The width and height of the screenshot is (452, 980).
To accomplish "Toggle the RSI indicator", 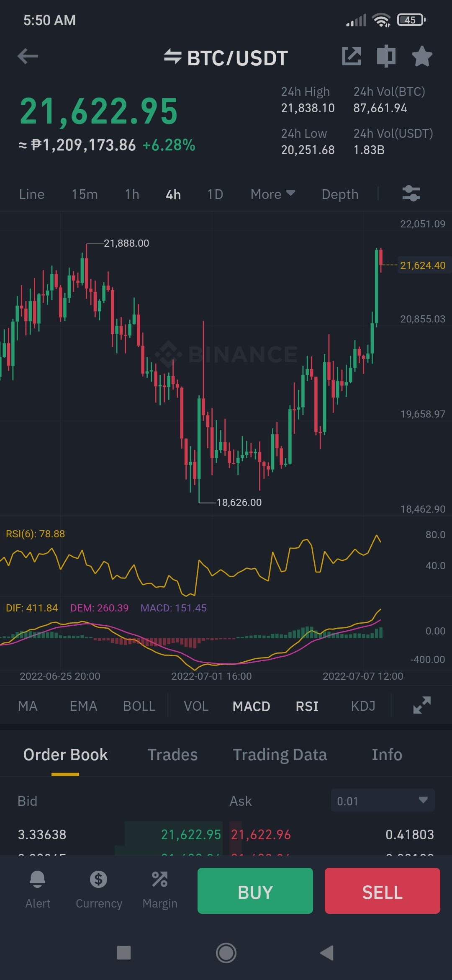I will coord(307,706).
